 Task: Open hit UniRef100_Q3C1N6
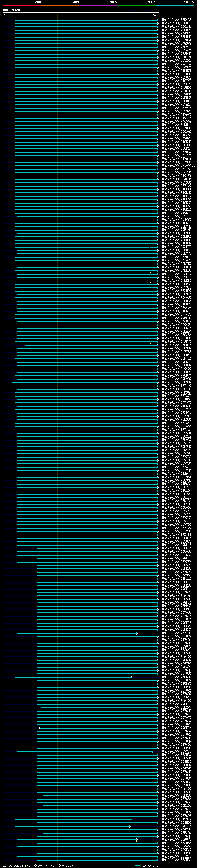177,26
